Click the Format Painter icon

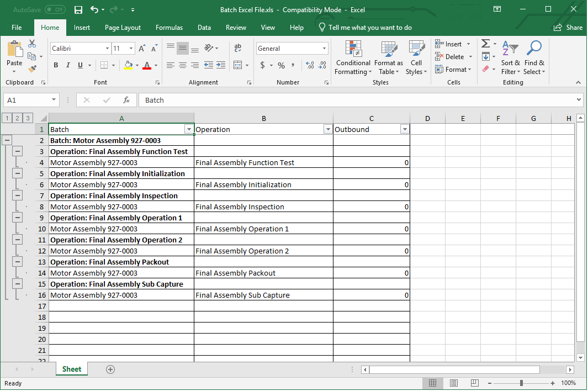tap(32, 67)
